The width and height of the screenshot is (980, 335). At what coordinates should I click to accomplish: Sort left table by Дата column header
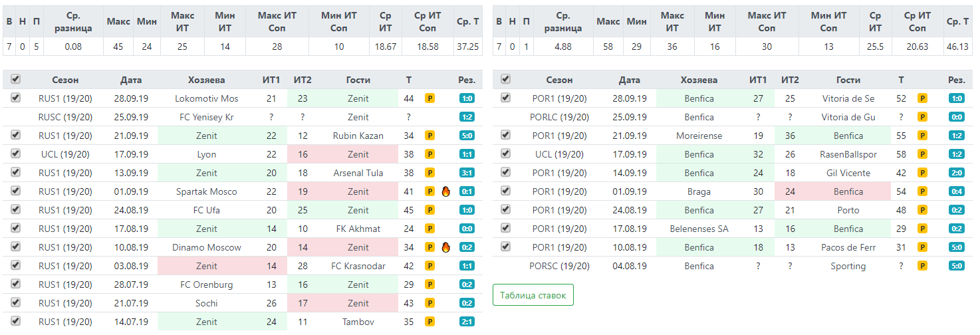point(131,80)
